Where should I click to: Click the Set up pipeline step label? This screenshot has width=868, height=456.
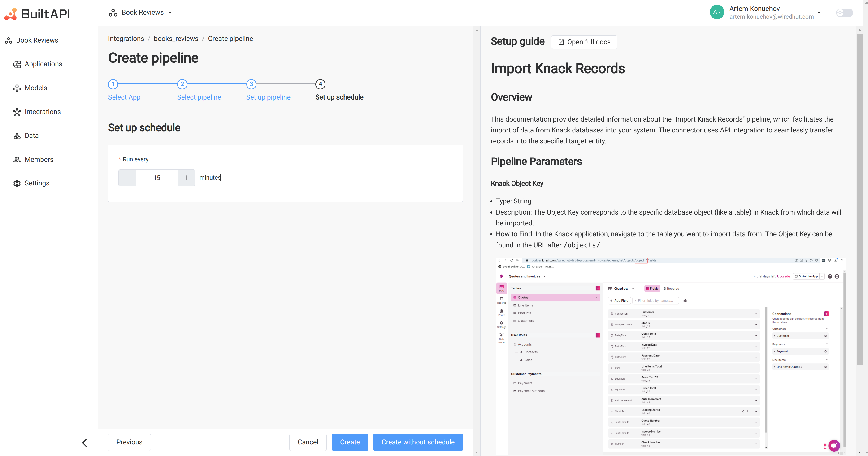[x=268, y=97]
